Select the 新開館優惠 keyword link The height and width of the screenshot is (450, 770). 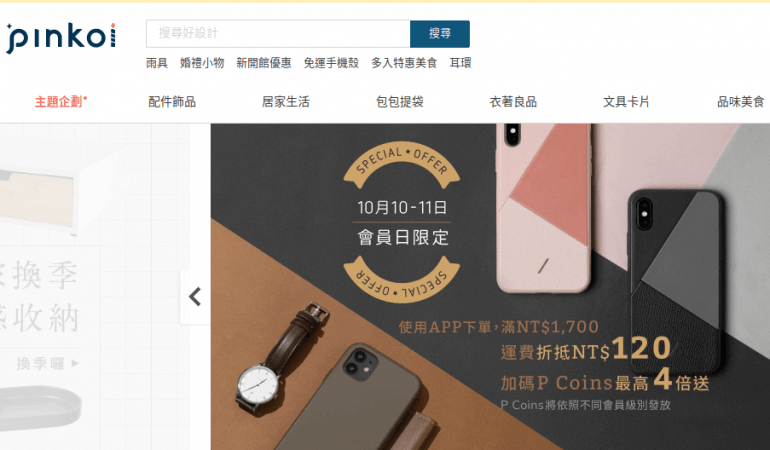[264, 63]
